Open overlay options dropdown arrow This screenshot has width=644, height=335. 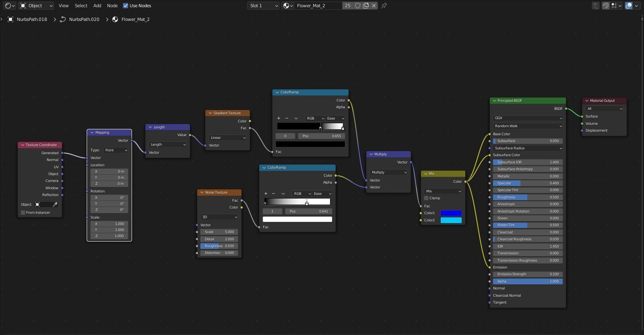coord(636,6)
